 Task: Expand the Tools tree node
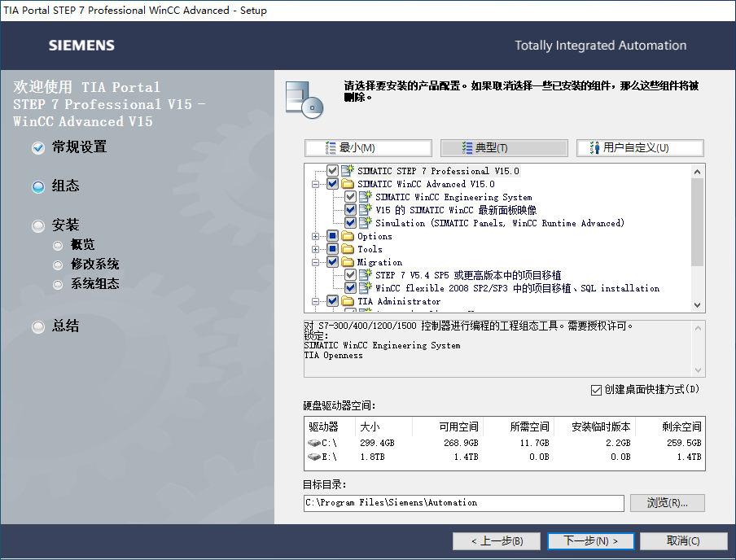point(315,249)
